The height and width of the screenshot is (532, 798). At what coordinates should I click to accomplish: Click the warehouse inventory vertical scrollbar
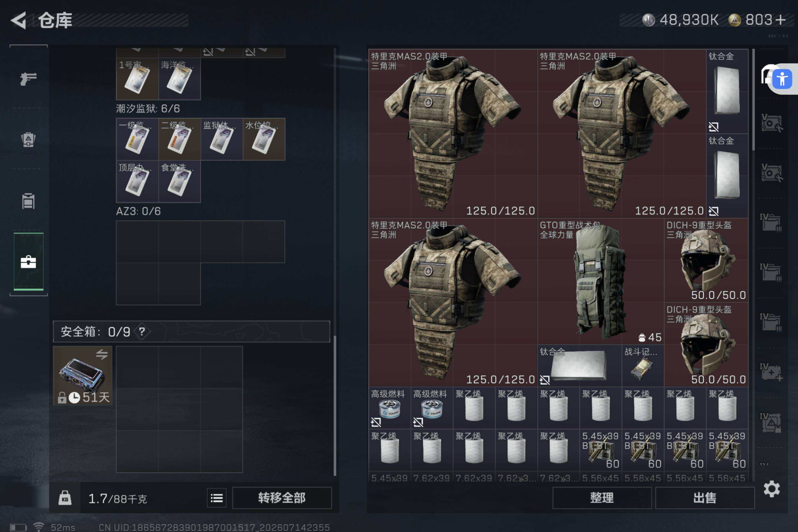point(753,100)
